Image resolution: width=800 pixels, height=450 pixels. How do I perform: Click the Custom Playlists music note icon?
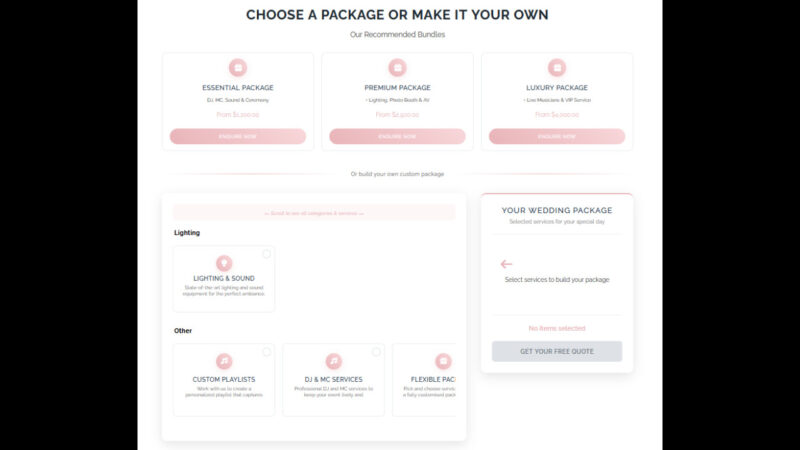[x=224, y=361]
